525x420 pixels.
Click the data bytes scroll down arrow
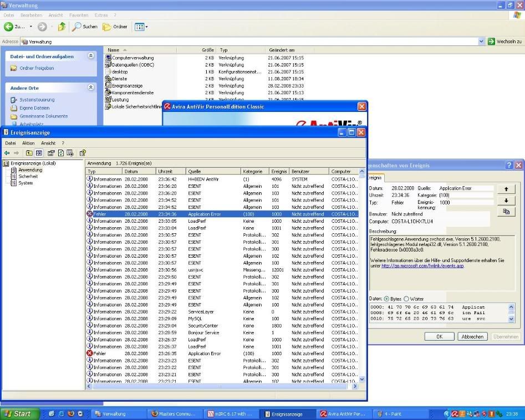coord(511,319)
